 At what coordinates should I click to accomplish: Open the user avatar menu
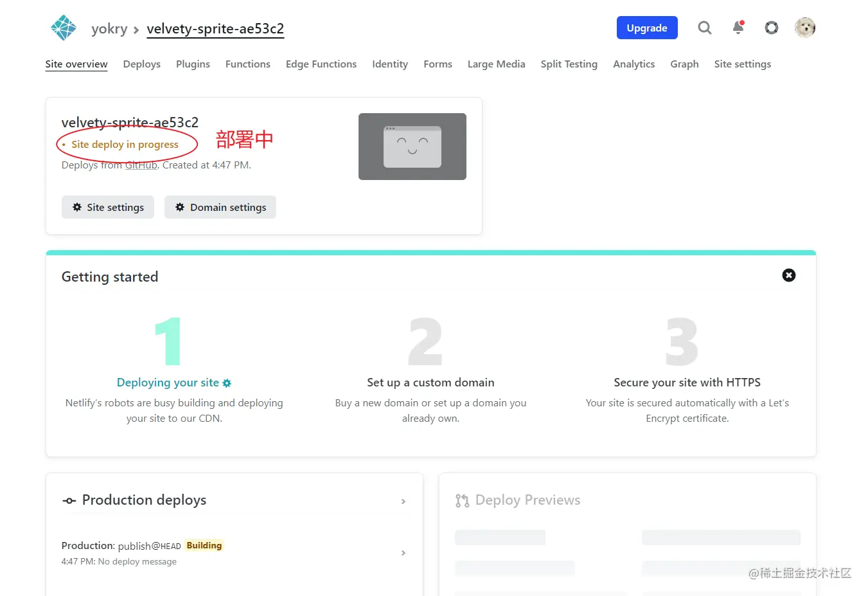pyautogui.click(x=805, y=28)
